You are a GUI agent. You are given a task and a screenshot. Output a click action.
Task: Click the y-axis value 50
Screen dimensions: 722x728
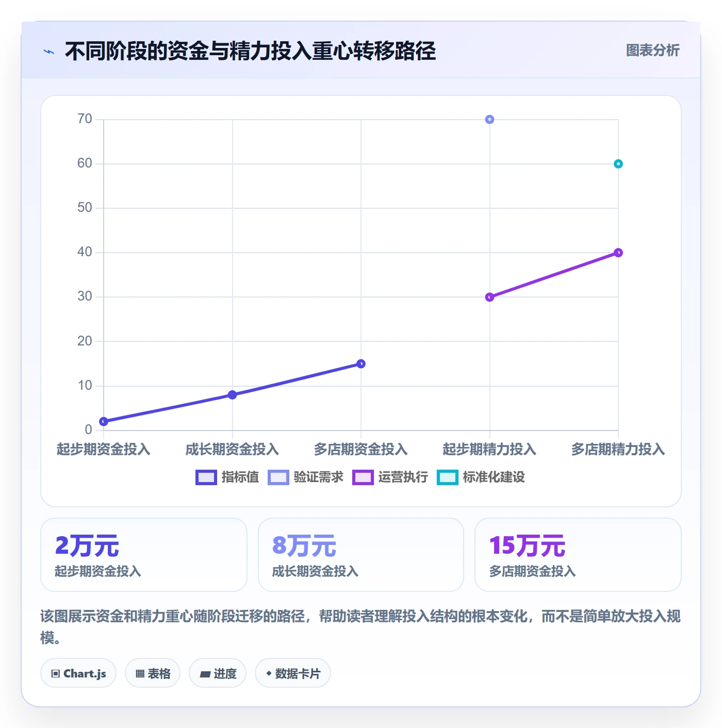pos(85,208)
